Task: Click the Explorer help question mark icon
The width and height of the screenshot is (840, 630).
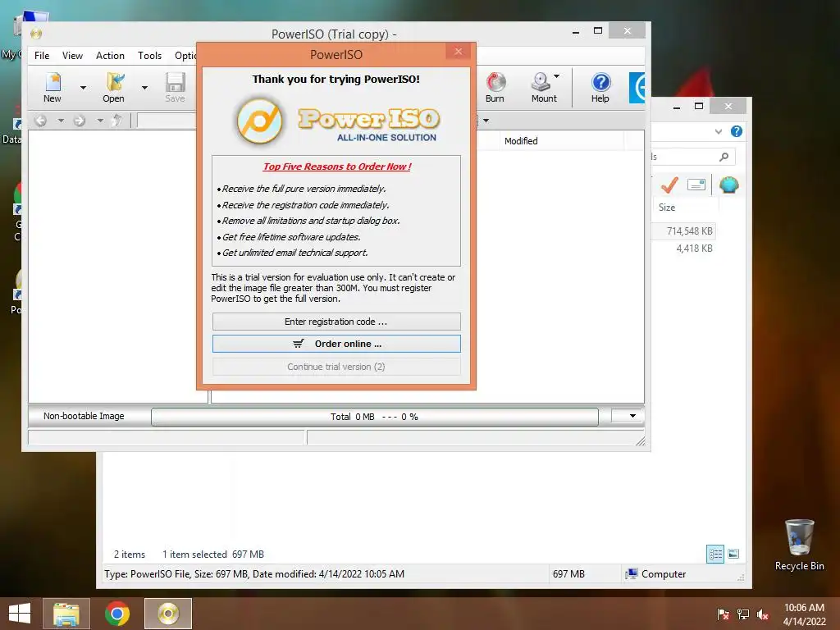Action: tap(737, 131)
